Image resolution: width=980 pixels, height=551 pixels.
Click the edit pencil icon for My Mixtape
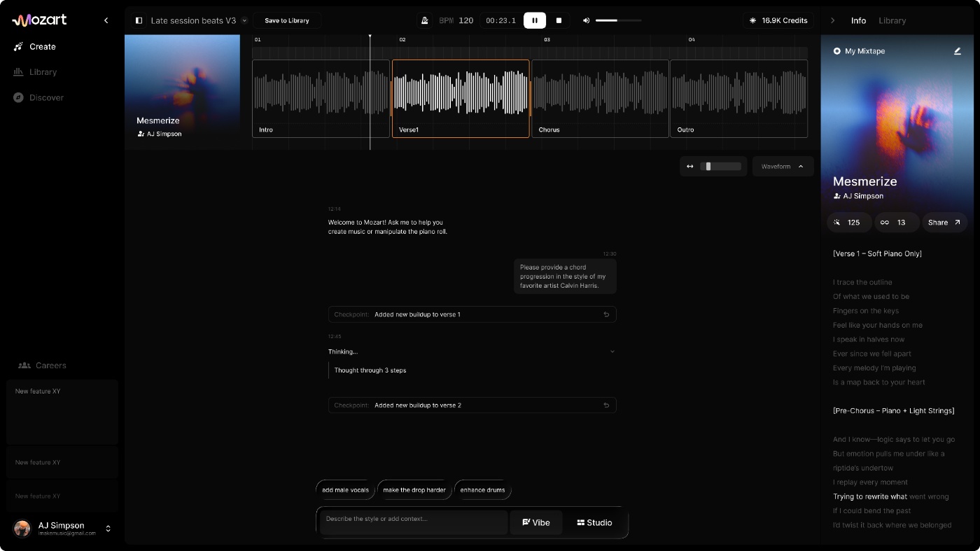958,50
